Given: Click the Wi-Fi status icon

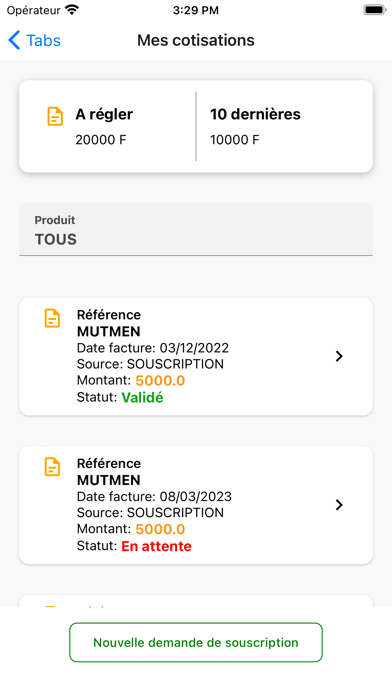Looking at the screenshot, I should click(x=71, y=10).
